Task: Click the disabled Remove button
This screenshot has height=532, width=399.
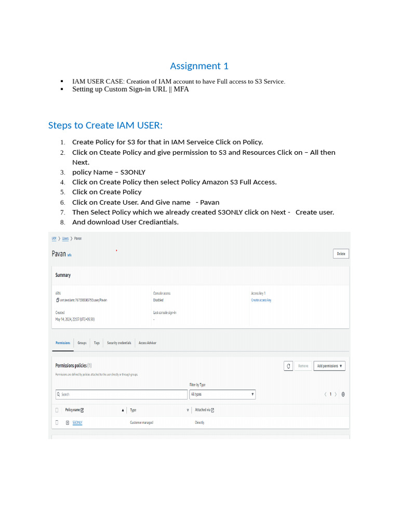Action: 303,366
